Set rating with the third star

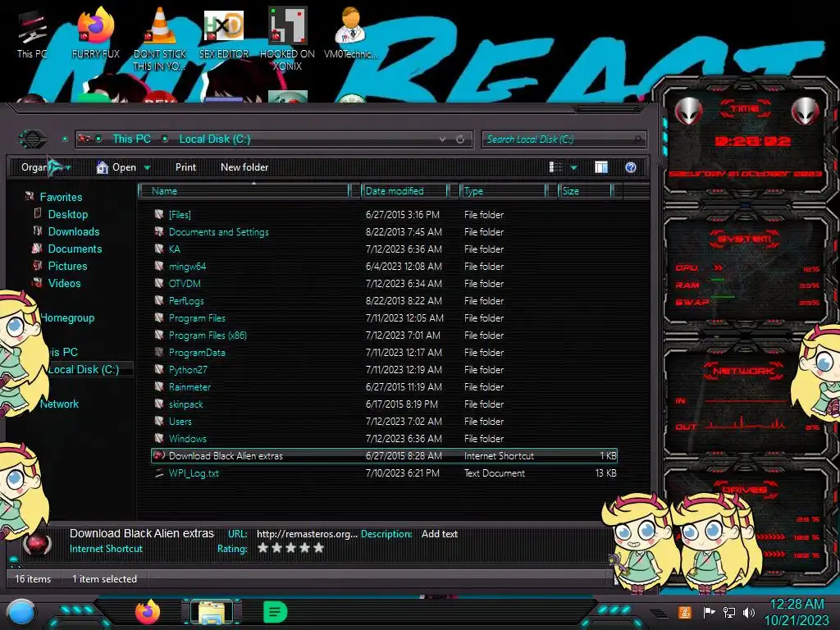click(x=291, y=548)
